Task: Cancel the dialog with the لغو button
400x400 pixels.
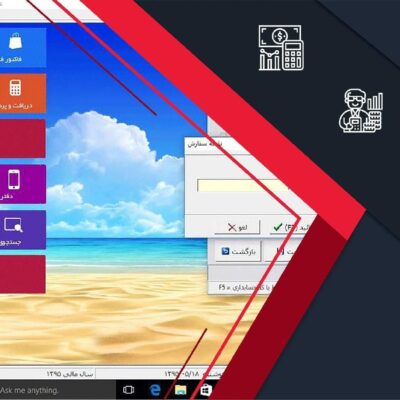Action: (237, 228)
